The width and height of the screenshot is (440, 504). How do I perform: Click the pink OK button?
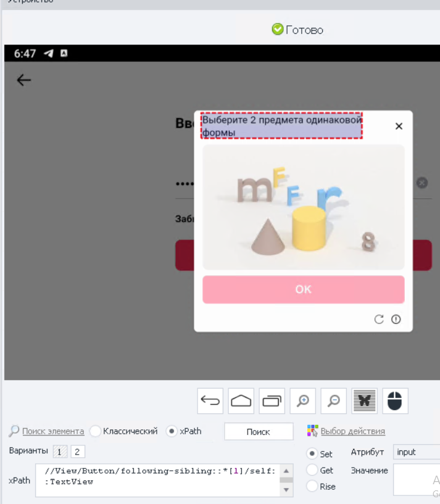pos(303,289)
